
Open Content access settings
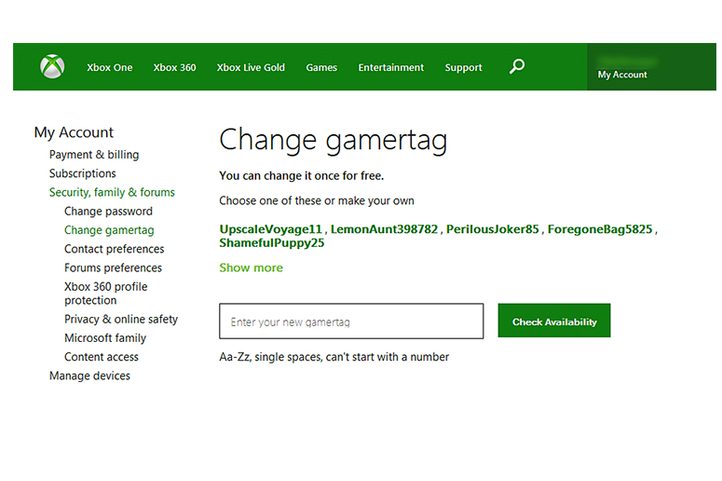pyautogui.click(x=101, y=357)
